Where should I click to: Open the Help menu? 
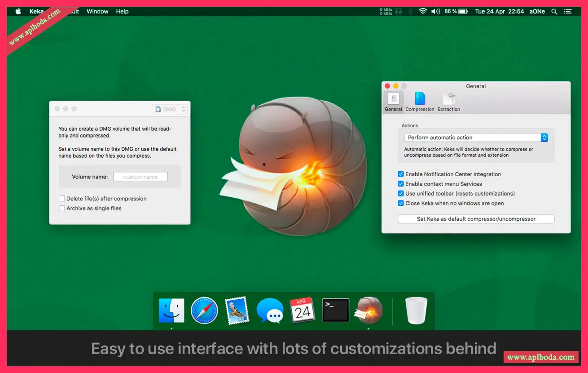pos(122,12)
